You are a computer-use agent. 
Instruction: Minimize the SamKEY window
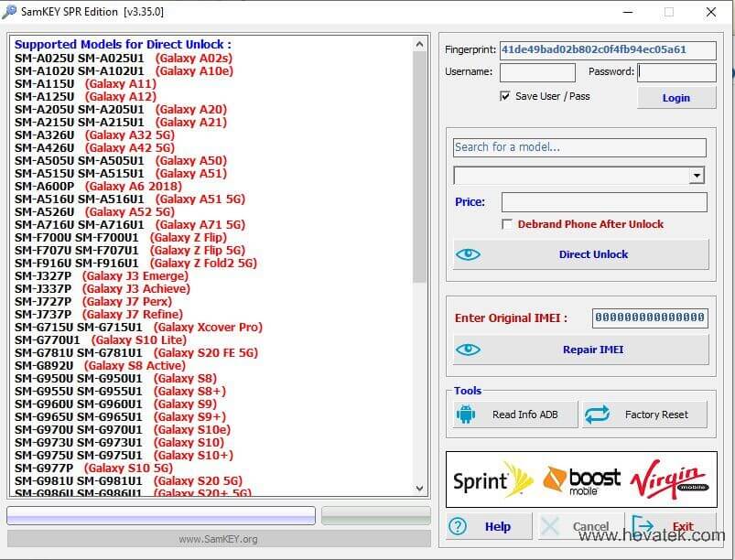(x=628, y=12)
